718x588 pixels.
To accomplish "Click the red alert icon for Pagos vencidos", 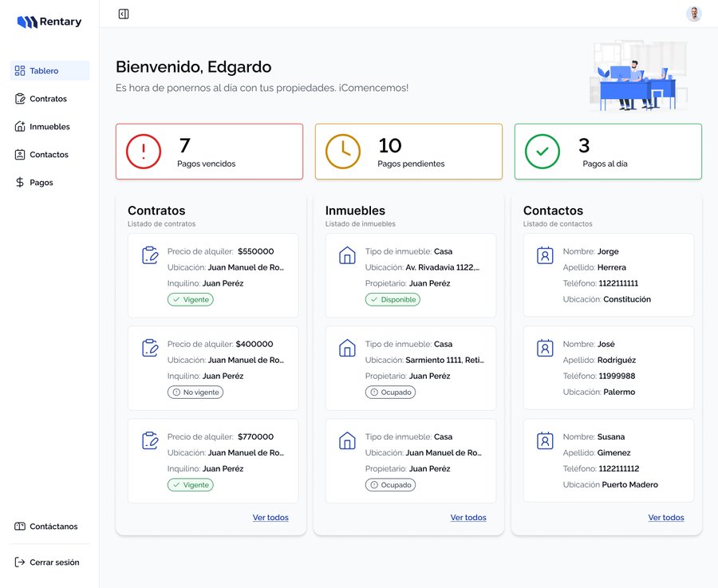I will click(144, 151).
